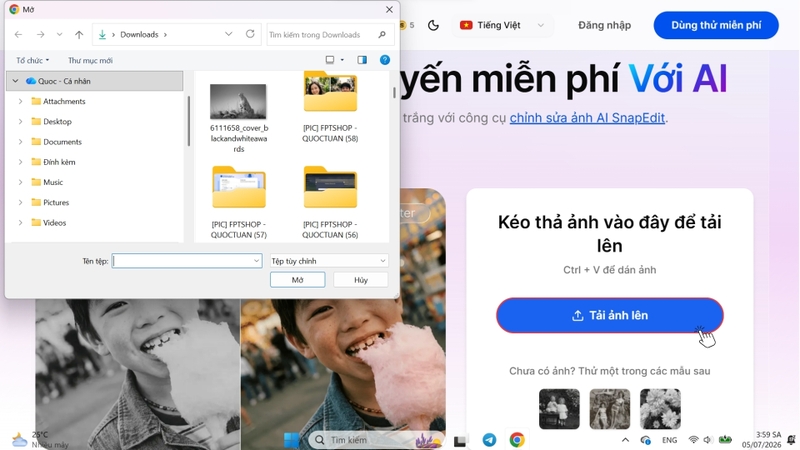This screenshot has width=800, height=450.
Task: Create new folder with Thư mục mới
Action: pyautogui.click(x=90, y=60)
